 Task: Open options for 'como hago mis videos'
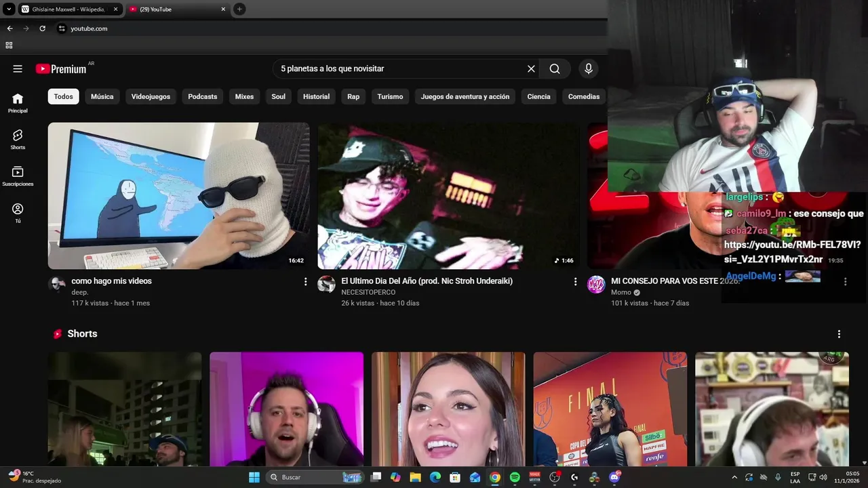tap(305, 281)
